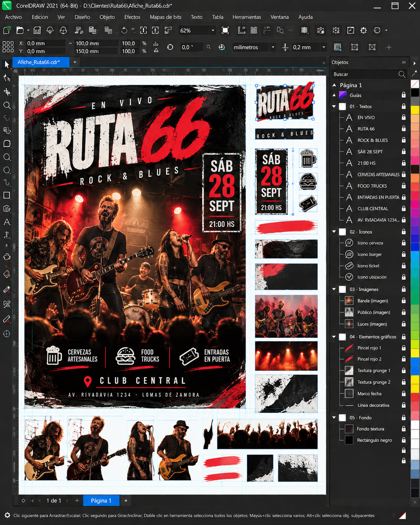
Task: Click the Guiás layer color swatch
Action: point(343,95)
